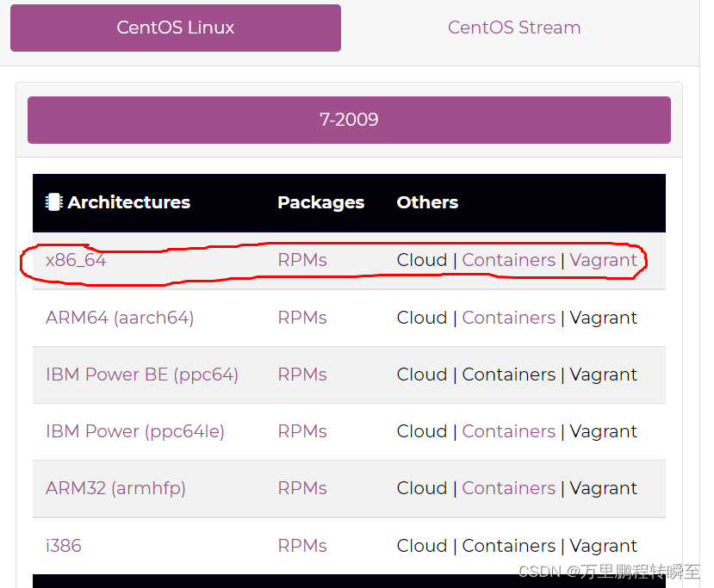Open Containers link in x86_64 row

pos(509,260)
